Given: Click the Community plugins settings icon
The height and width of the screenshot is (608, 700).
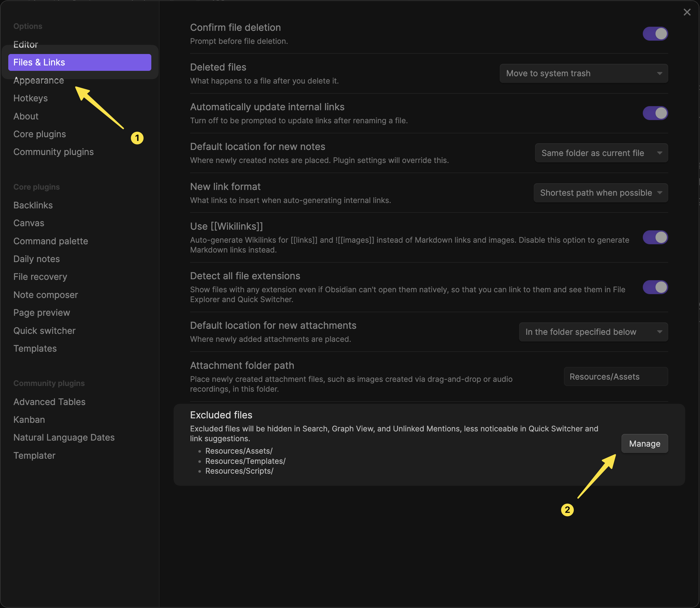Looking at the screenshot, I should [53, 152].
